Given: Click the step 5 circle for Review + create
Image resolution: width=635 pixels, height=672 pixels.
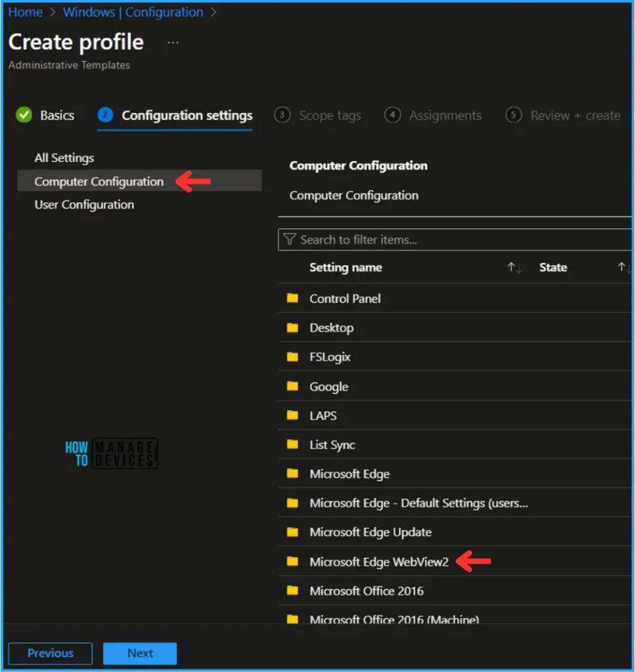Looking at the screenshot, I should pos(514,115).
